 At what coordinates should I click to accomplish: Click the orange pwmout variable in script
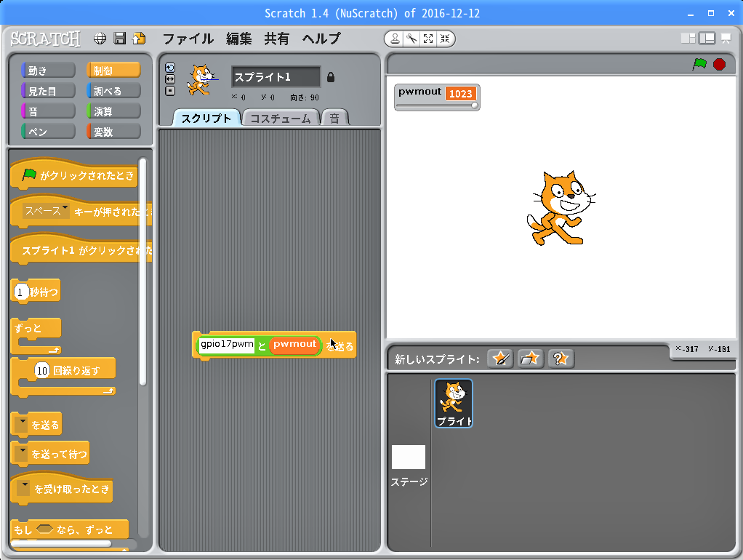pyautogui.click(x=294, y=344)
